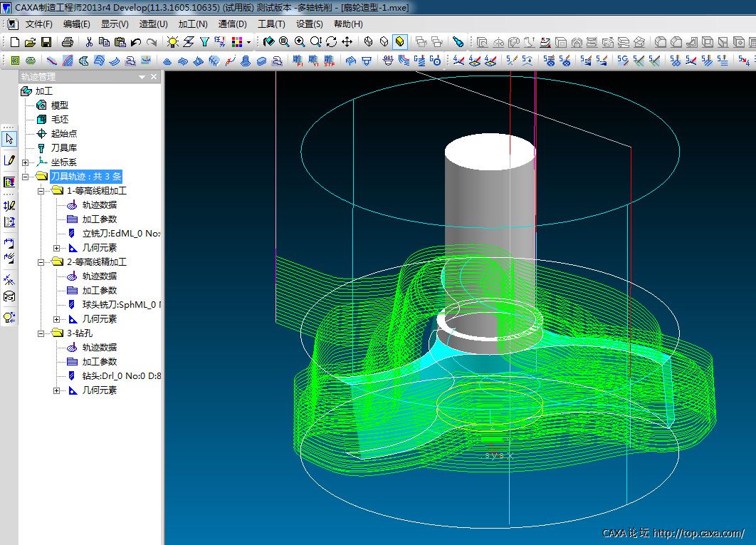
Task: Cut selection with the scissors icon
Action: point(89,42)
